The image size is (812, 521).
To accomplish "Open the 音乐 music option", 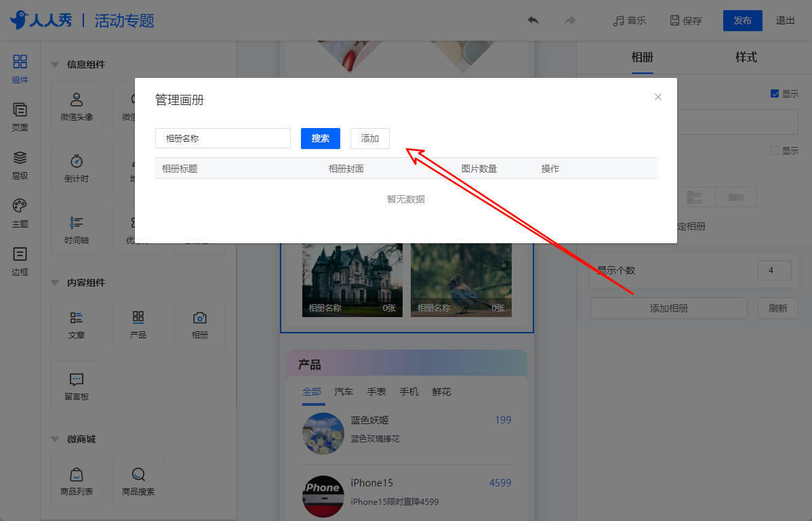I will 630,21.
